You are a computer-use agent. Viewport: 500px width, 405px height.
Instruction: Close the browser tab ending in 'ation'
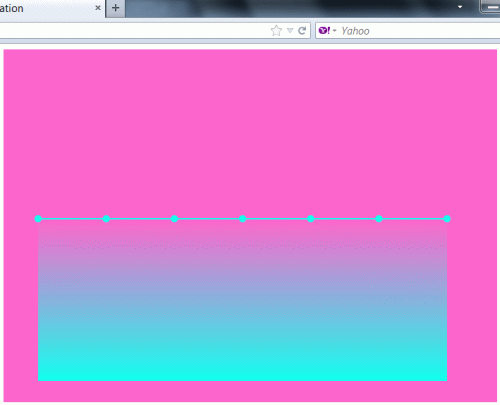[98, 8]
